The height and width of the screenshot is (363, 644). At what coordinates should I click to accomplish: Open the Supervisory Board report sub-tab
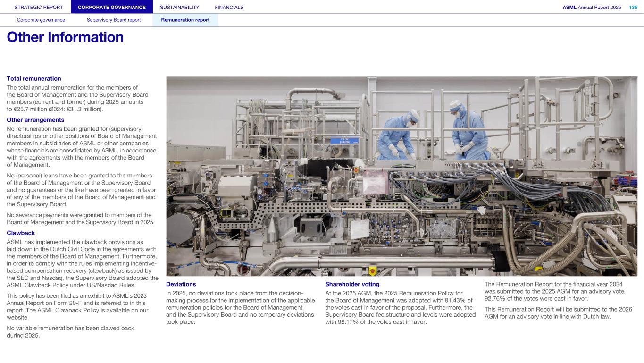coord(114,20)
